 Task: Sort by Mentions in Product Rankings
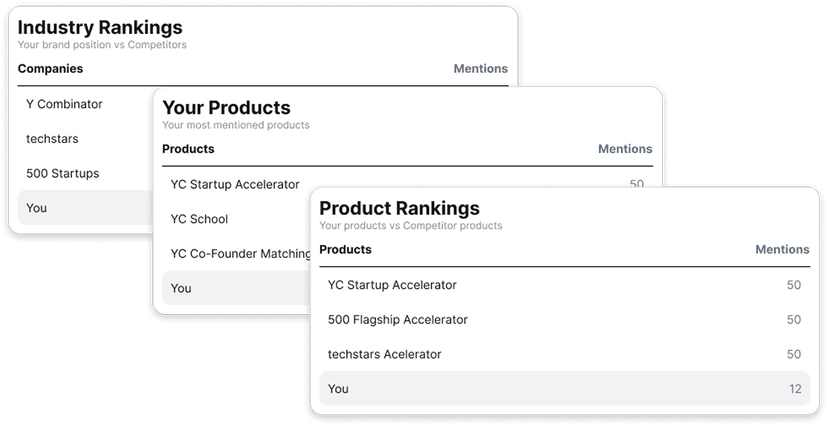(782, 249)
